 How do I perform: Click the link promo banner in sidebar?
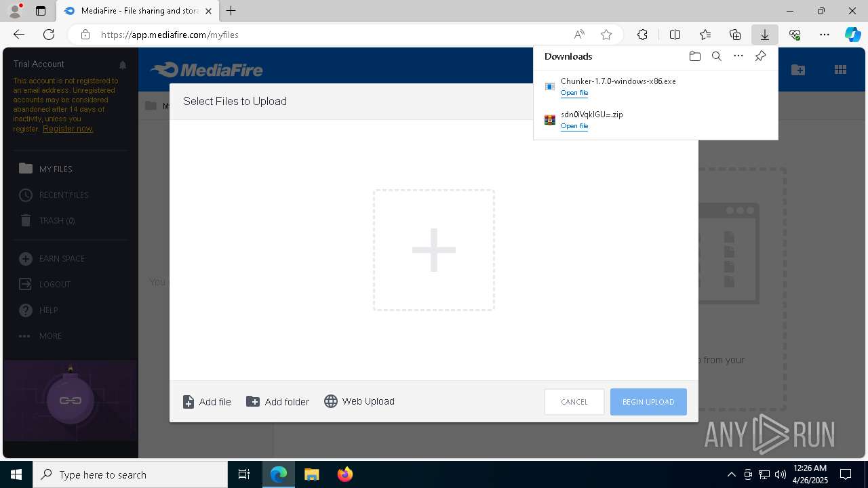pyautogui.click(x=71, y=401)
